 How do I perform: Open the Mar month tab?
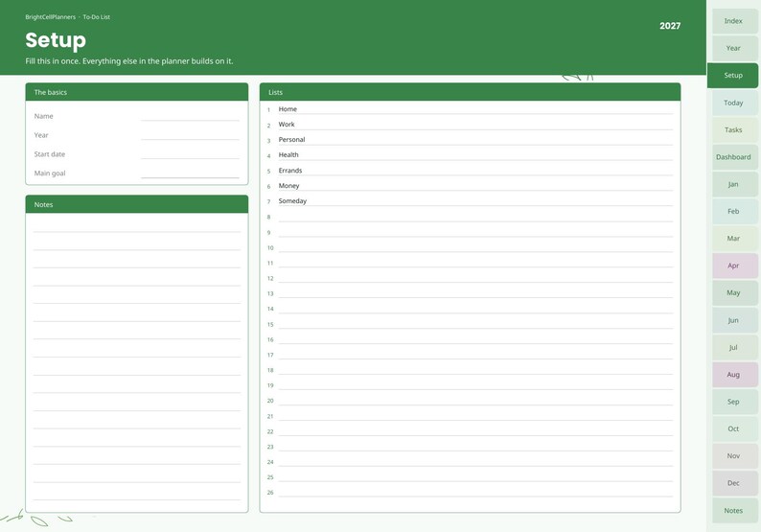733,239
